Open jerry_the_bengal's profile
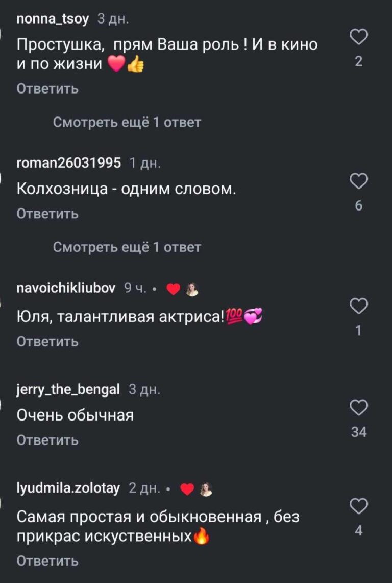Image resolution: width=392 pixels, height=583 pixels. (x=68, y=390)
